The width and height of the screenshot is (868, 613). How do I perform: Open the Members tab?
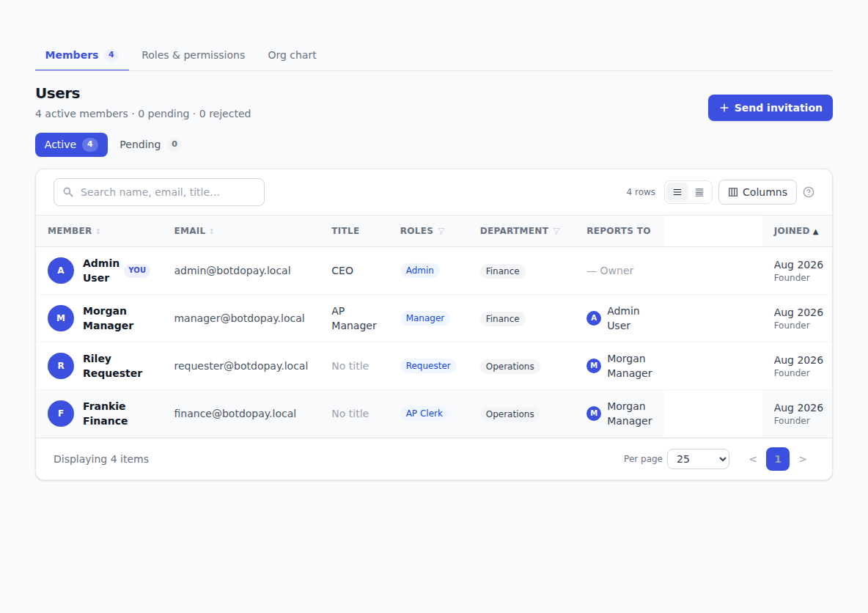click(81, 55)
